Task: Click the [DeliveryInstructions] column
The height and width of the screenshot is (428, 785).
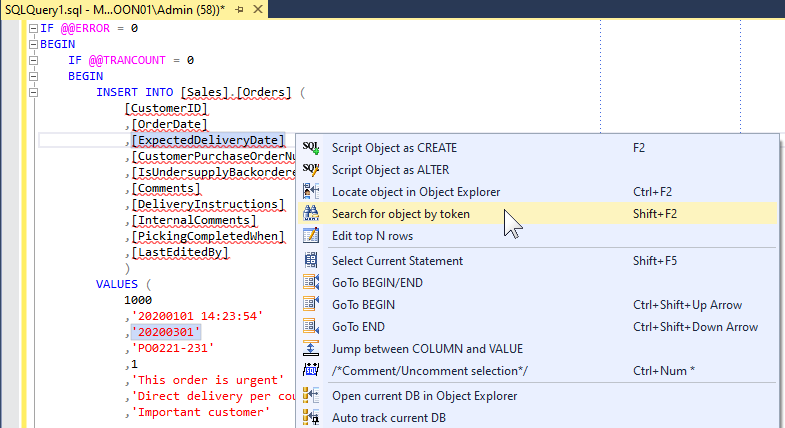Action: pyautogui.click(x=208, y=204)
